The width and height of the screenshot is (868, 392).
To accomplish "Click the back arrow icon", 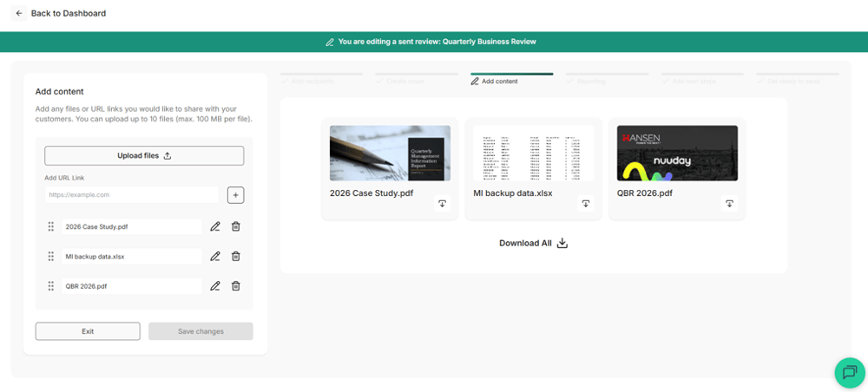I will [x=19, y=13].
